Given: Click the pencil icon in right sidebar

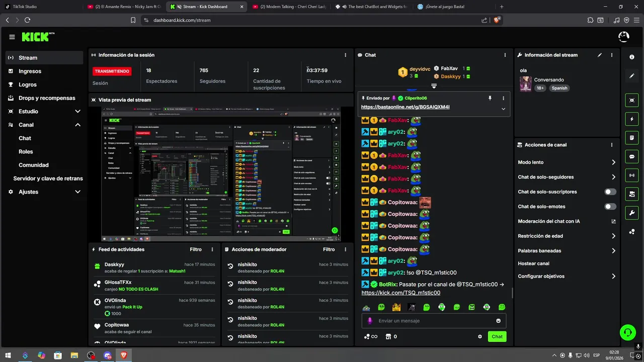Looking at the screenshot, I should pos(632,76).
